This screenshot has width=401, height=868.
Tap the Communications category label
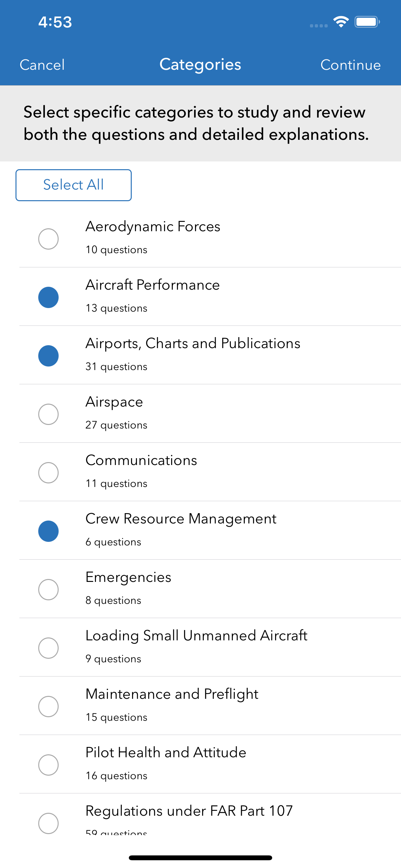(x=141, y=460)
